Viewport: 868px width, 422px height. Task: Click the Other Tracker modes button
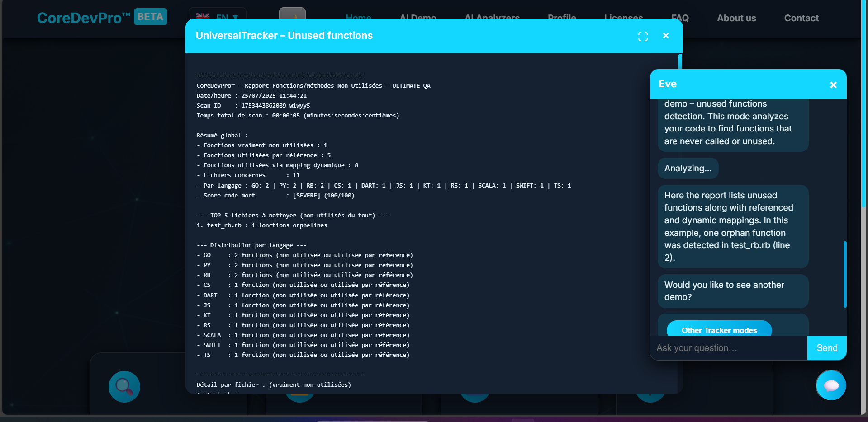coord(719,329)
